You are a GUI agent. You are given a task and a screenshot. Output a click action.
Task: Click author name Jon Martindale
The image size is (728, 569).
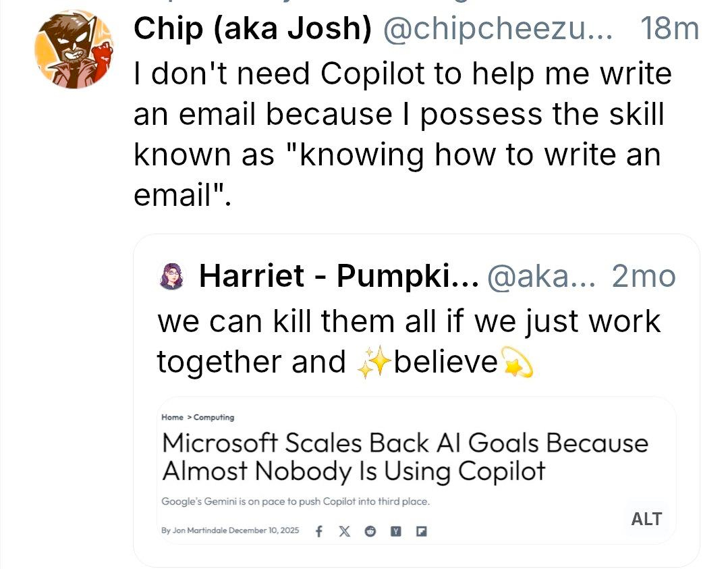click(199, 531)
